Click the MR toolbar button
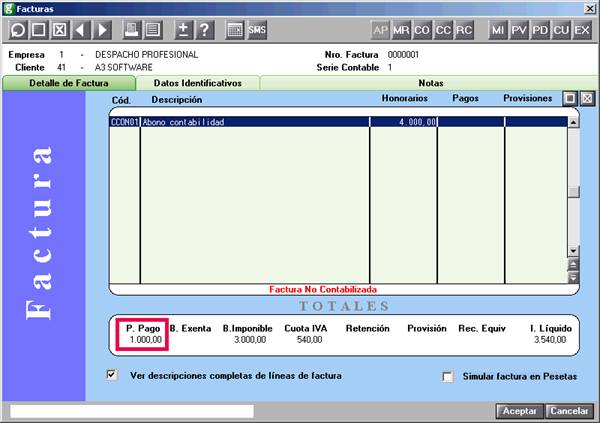 [x=401, y=30]
